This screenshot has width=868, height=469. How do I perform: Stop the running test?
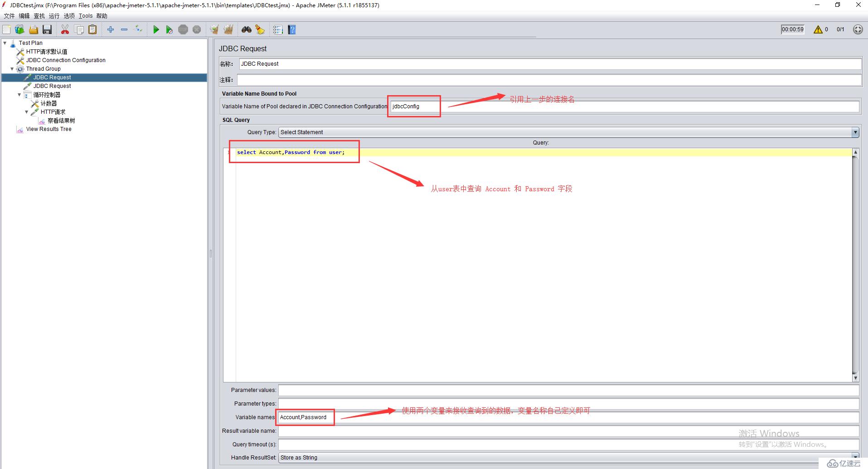point(183,29)
